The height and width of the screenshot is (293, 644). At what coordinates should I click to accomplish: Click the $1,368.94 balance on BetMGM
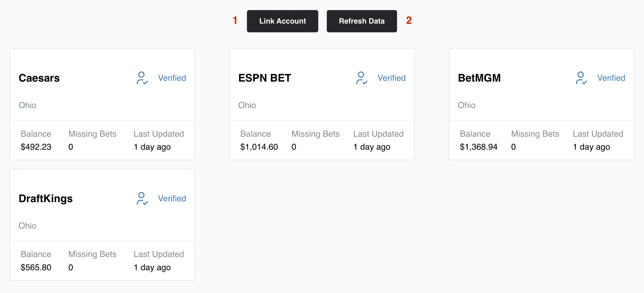tap(478, 147)
